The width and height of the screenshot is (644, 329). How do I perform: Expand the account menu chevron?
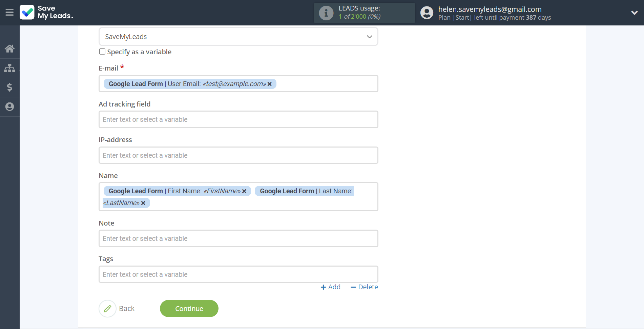pyautogui.click(x=634, y=13)
